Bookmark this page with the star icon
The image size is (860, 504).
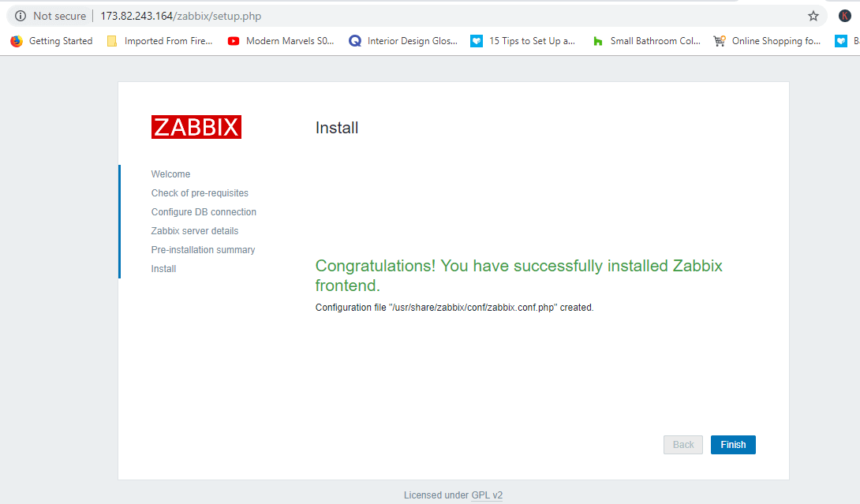[x=813, y=16]
